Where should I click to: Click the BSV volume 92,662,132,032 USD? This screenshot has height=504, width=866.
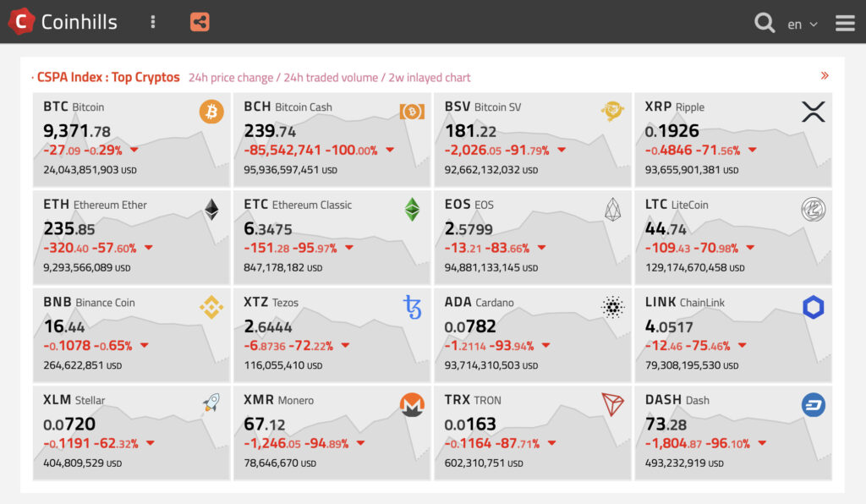[491, 170]
